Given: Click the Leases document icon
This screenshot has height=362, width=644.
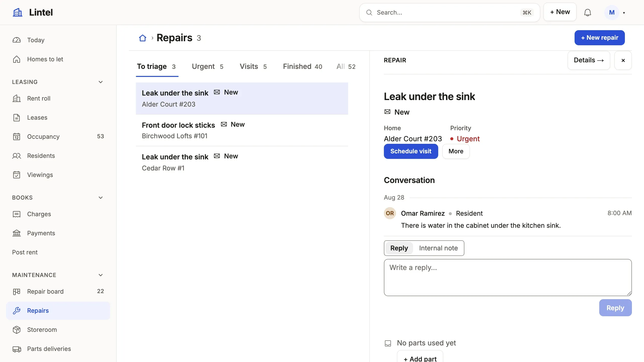Looking at the screenshot, I should pyautogui.click(x=17, y=117).
